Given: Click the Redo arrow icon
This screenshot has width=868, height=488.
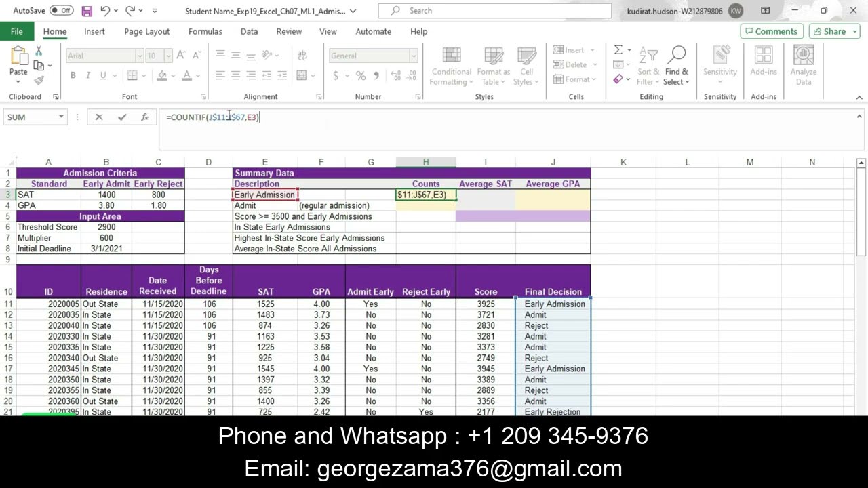Looking at the screenshot, I should click(130, 11).
